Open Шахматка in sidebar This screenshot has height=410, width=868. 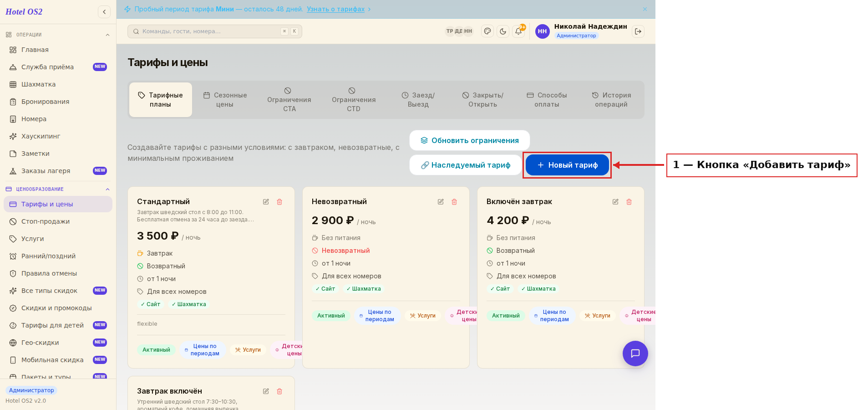58,84
